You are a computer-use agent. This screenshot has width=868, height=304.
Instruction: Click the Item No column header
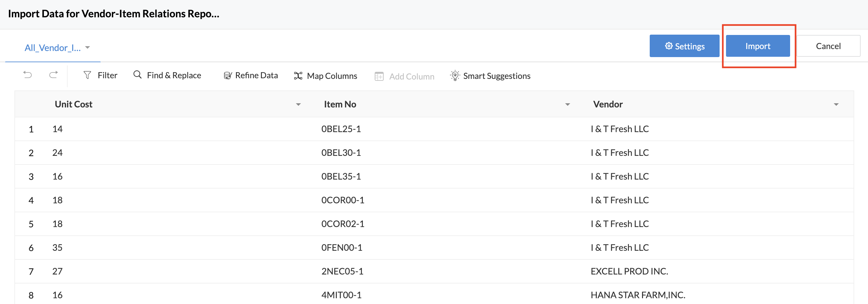[340, 104]
